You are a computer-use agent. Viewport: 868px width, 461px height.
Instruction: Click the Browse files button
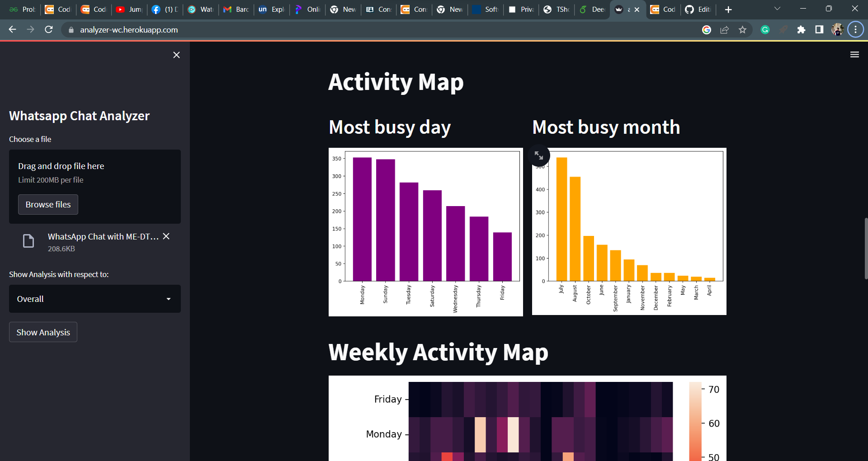(48, 204)
